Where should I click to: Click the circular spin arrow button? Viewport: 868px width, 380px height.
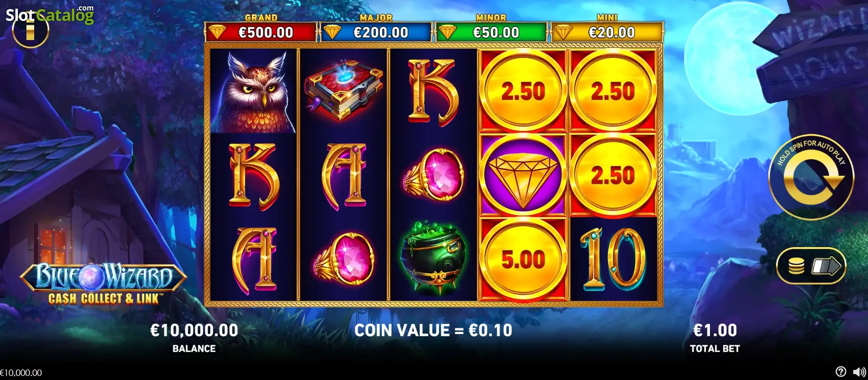811,177
